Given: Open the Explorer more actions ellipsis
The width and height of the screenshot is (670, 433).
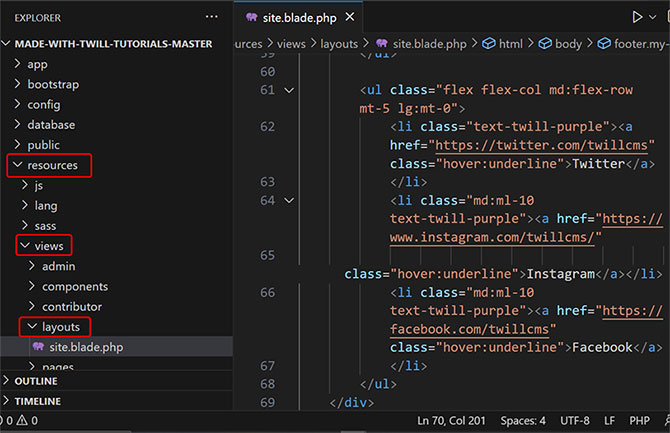Looking at the screenshot, I should (211, 17).
